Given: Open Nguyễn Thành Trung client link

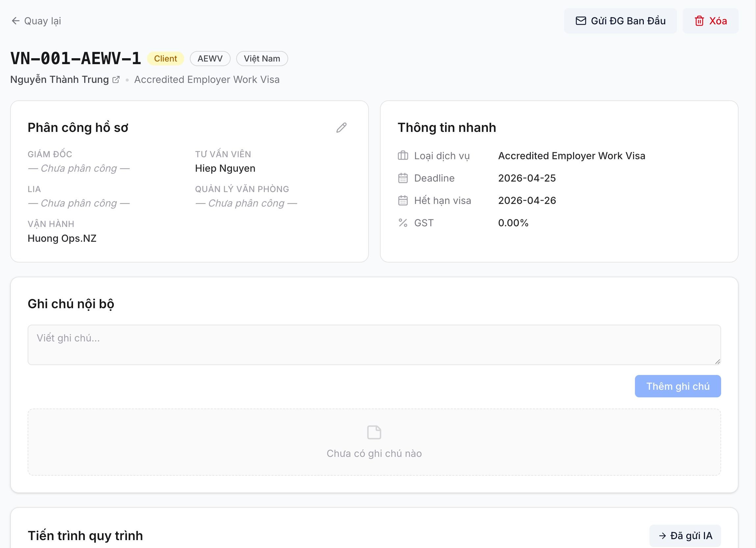Looking at the screenshot, I should 59,80.
